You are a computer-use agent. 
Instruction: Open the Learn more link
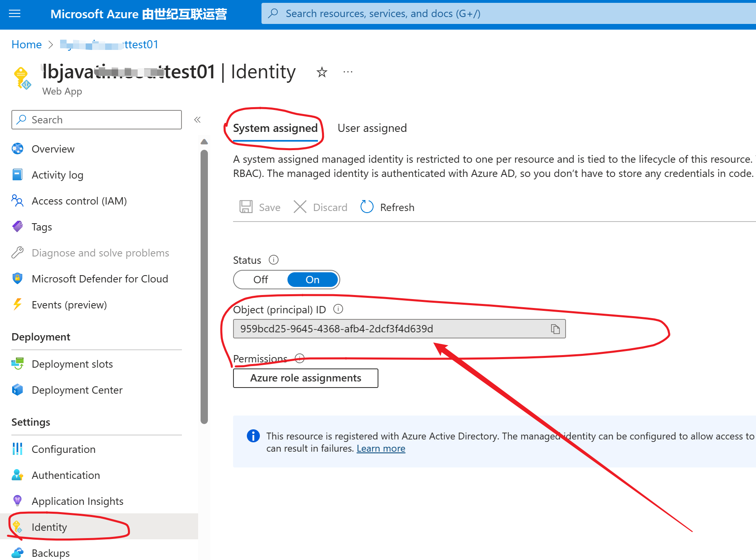pyautogui.click(x=381, y=448)
